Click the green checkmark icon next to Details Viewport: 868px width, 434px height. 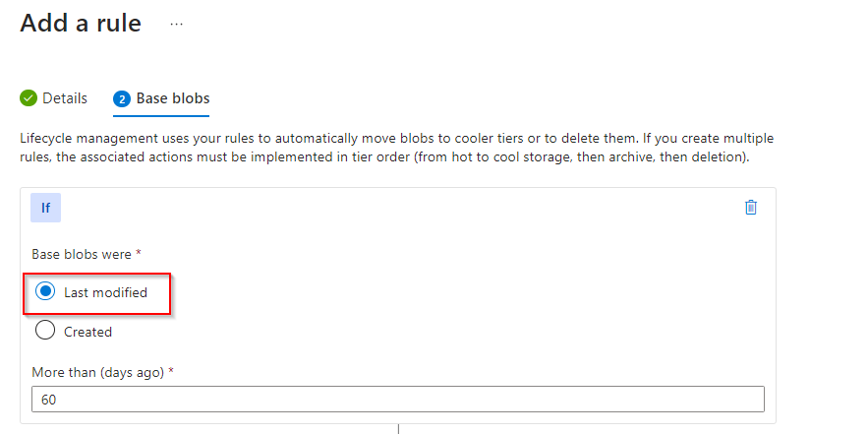point(29,98)
